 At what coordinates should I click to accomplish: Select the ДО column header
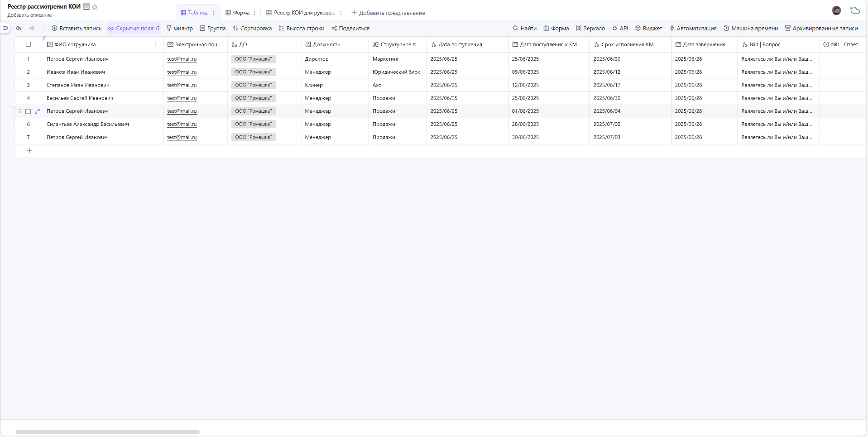pos(264,44)
